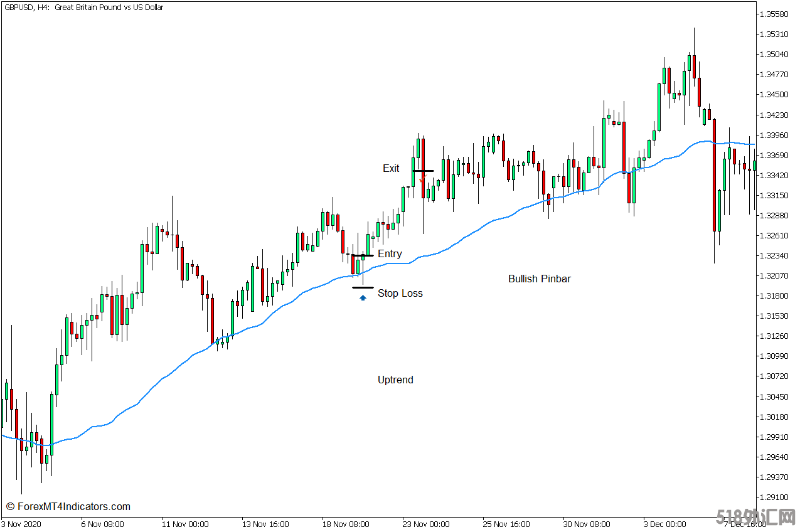
Task: Click the 1.32340 price on the scale
Action: coord(774,256)
